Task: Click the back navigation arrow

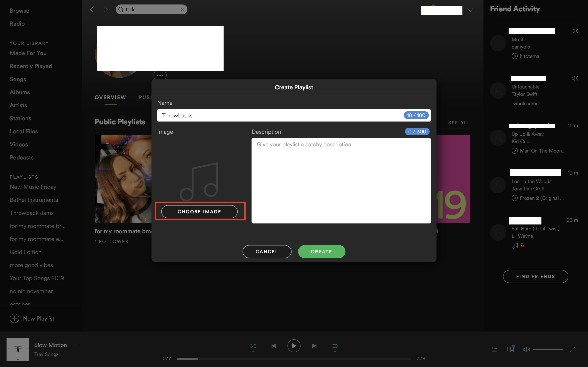Action: 92,9
